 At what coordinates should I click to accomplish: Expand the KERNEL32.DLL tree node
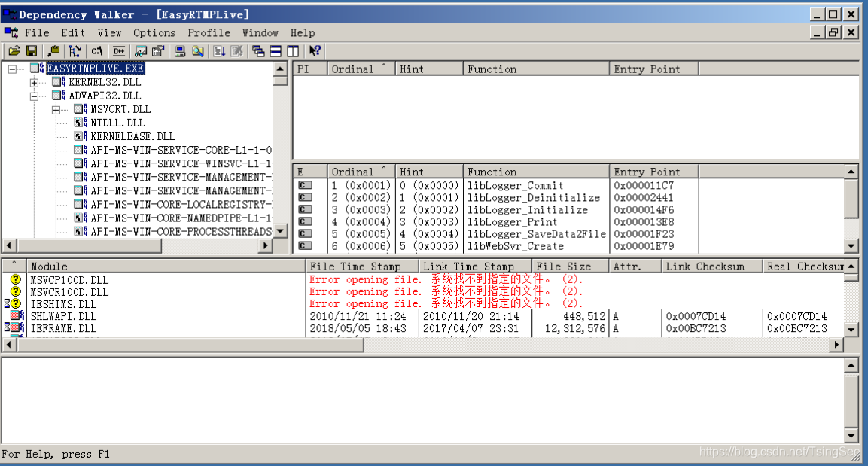coord(35,83)
